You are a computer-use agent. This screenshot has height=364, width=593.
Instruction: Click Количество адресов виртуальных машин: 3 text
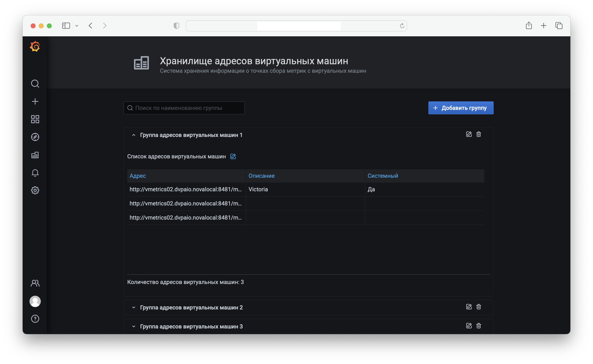185,282
